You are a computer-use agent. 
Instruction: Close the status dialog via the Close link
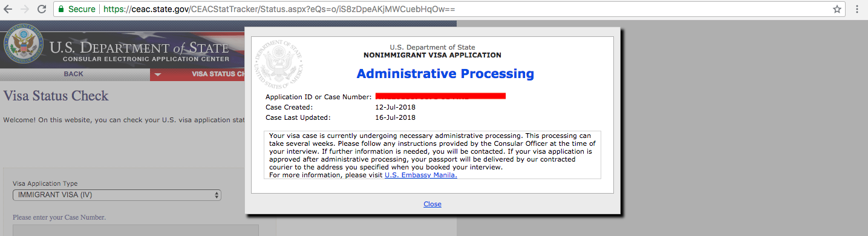pos(432,204)
